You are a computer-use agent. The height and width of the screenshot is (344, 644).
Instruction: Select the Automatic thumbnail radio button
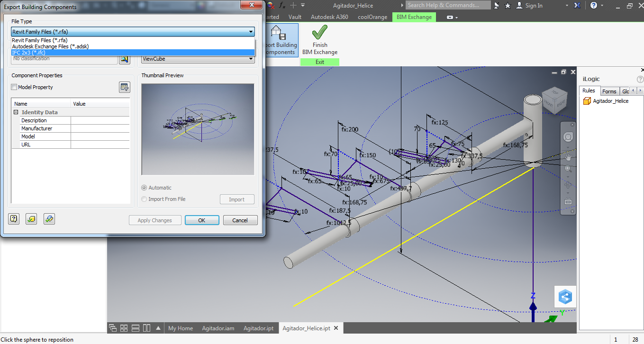pyautogui.click(x=145, y=188)
